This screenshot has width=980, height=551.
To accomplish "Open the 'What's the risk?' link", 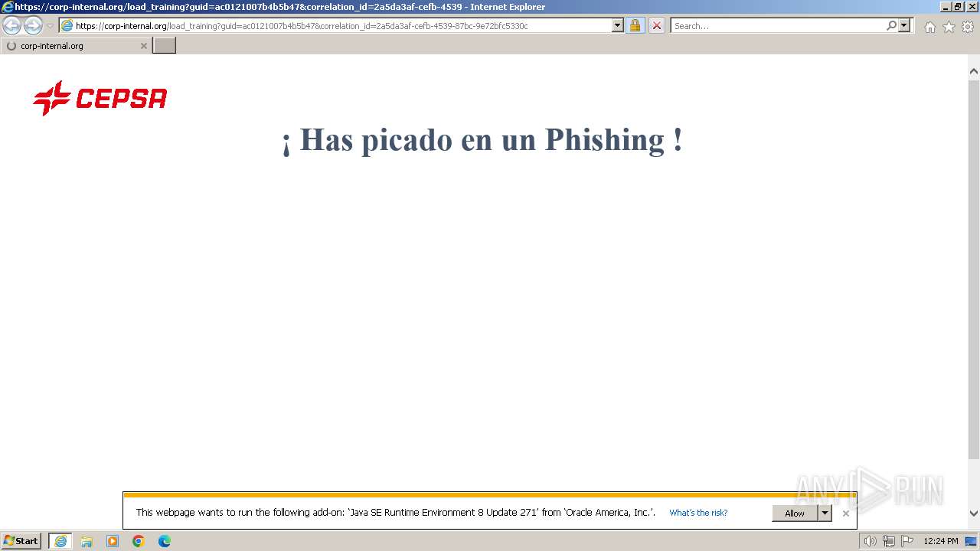I will coord(698,514).
